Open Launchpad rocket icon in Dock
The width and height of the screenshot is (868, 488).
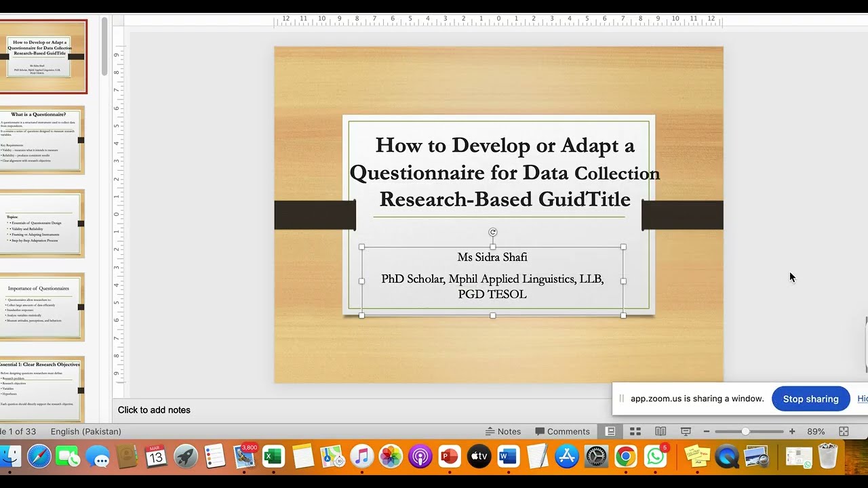point(186,456)
